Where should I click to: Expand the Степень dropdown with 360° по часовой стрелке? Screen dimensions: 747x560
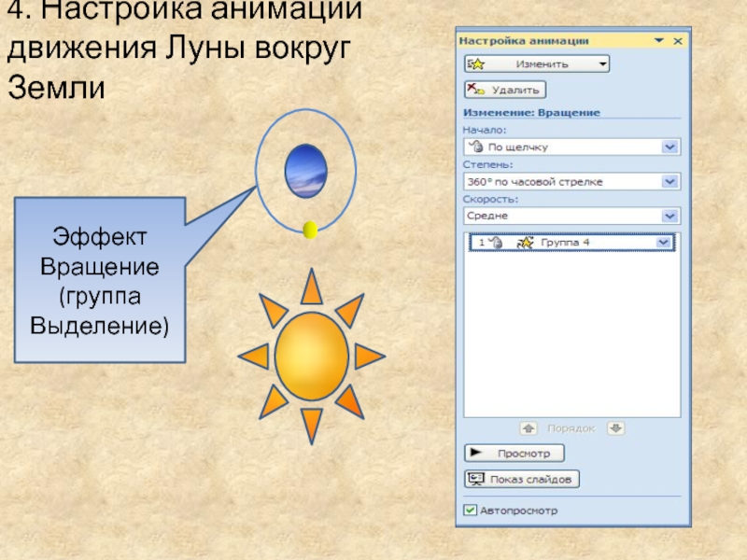[669, 181]
